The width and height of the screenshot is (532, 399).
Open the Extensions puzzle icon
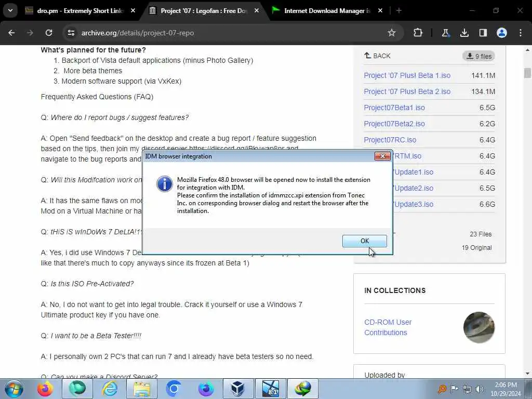tap(418, 33)
